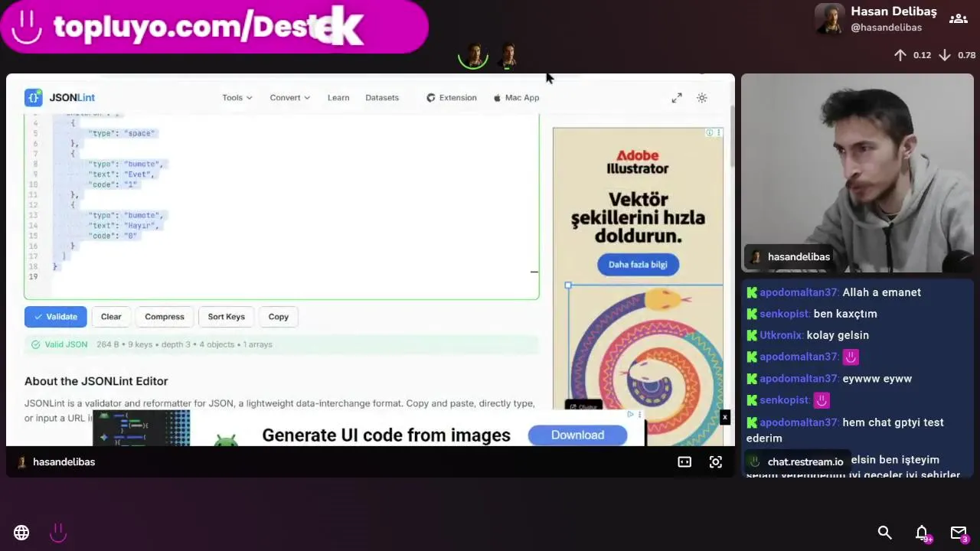Click the smiley logo in pink banner

[x=27, y=27]
